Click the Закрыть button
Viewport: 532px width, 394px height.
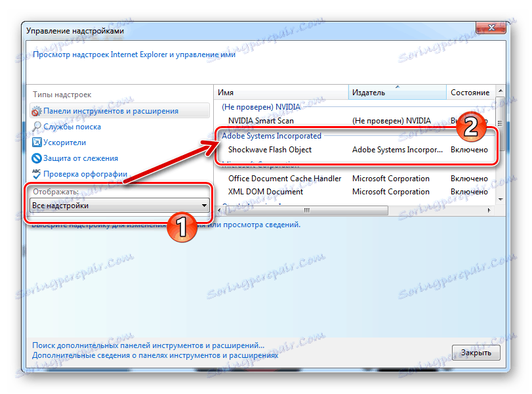(476, 353)
